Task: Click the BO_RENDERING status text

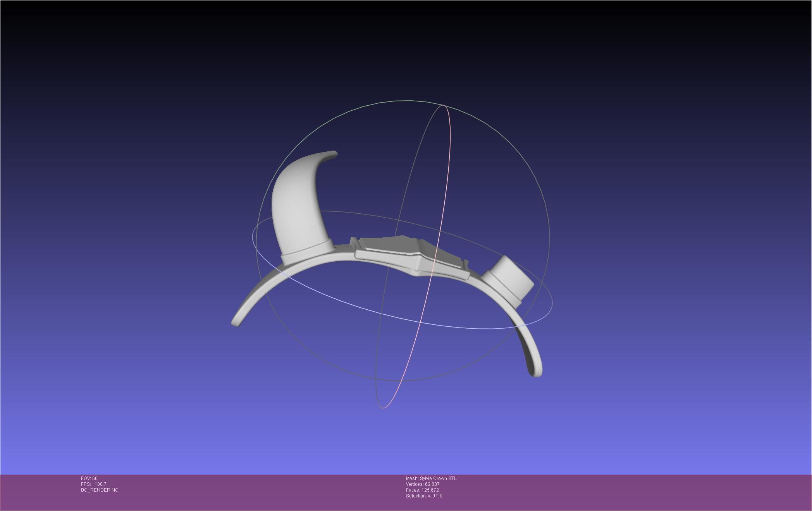Action: point(100,490)
